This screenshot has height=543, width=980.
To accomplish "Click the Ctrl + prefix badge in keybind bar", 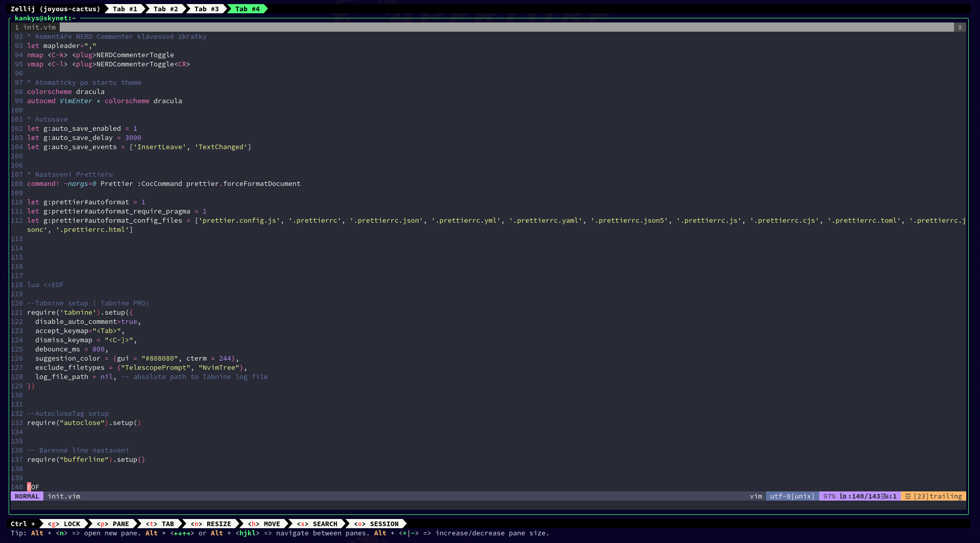I will (x=22, y=523).
